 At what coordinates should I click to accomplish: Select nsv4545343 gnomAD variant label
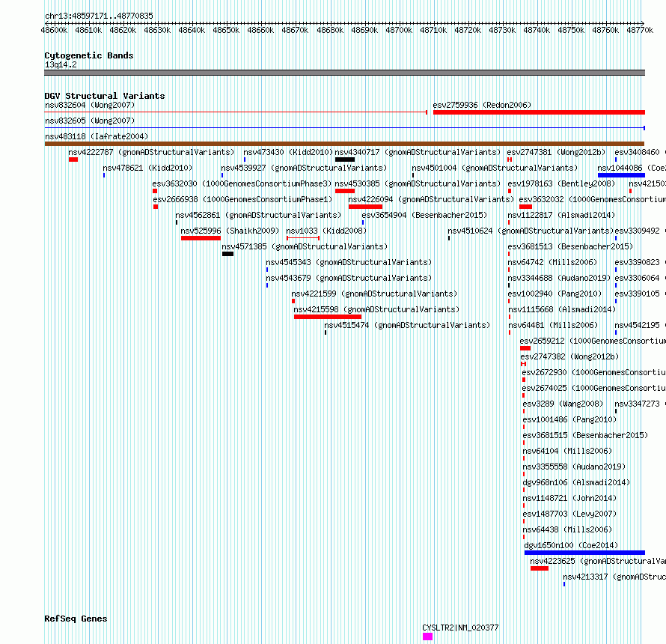(x=349, y=262)
